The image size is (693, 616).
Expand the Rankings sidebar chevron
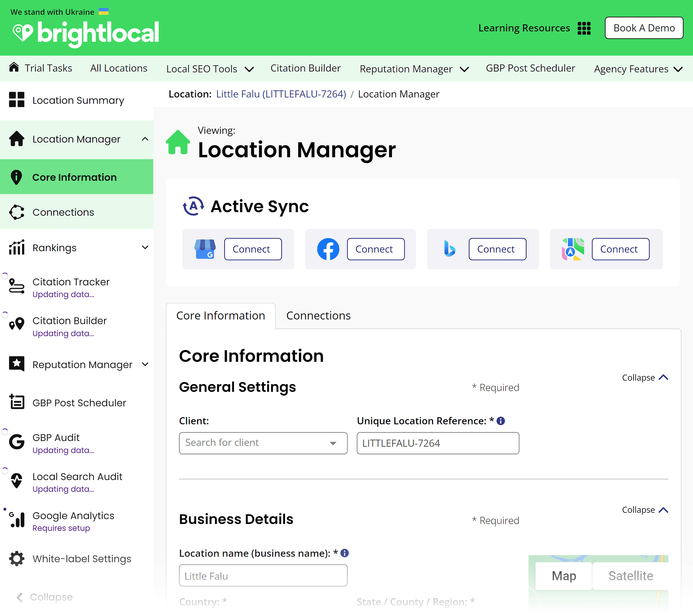(x=145, y=247)
